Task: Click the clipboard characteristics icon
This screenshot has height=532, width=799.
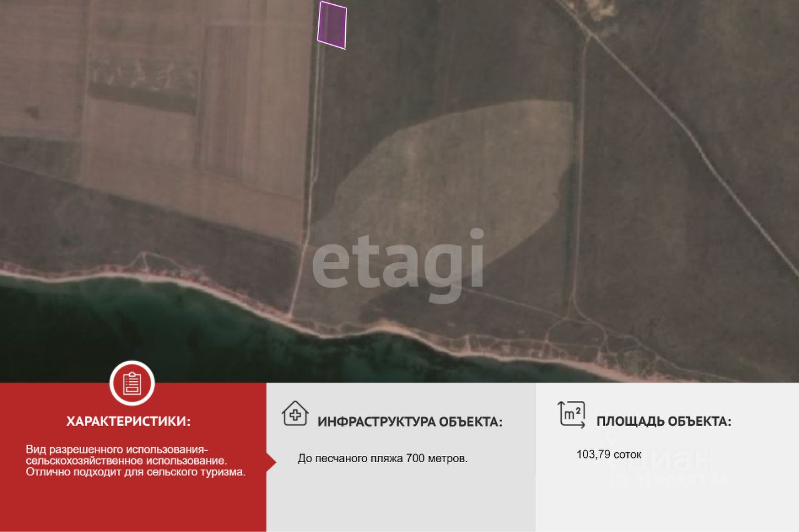Action: coord(132,384)
